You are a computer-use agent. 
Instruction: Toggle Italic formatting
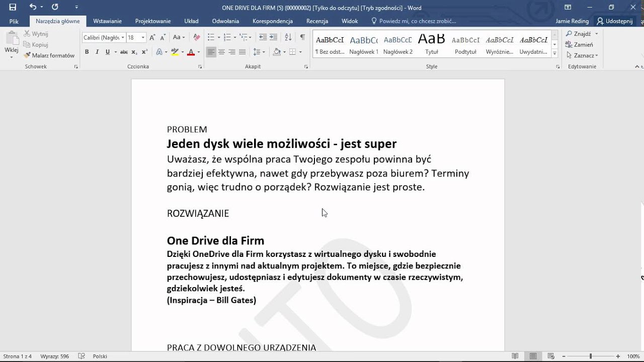(x=97, y=52)
